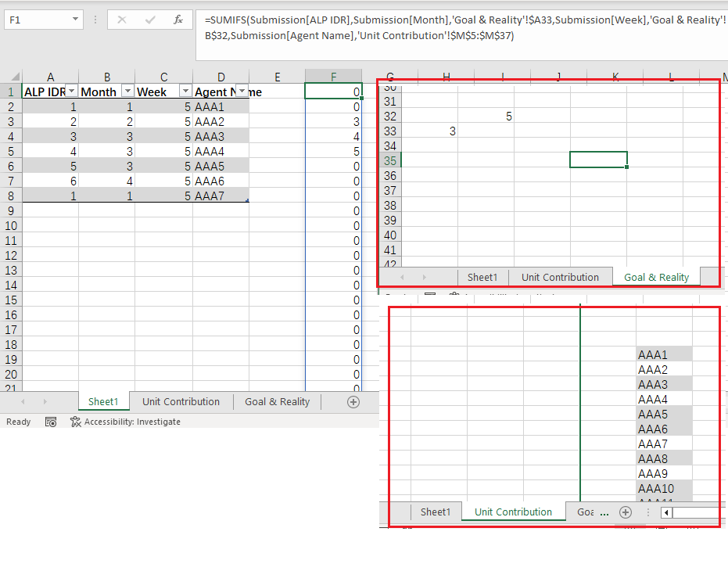Open the Agent Name filter dropdown
Screen dimensions: 728x571
click(x=242, y=91)
